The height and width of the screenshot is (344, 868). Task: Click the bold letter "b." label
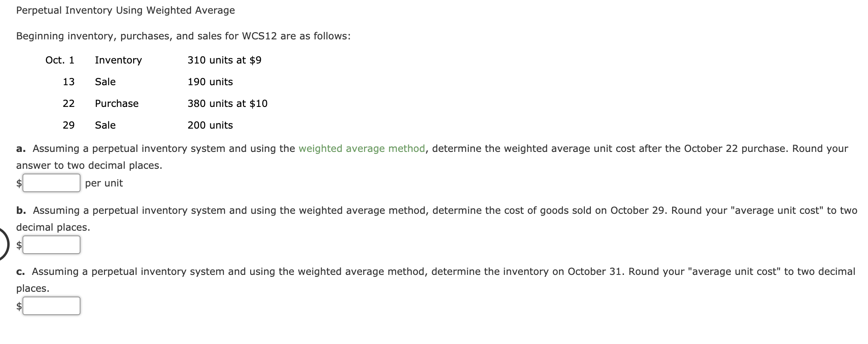(21, 210)
